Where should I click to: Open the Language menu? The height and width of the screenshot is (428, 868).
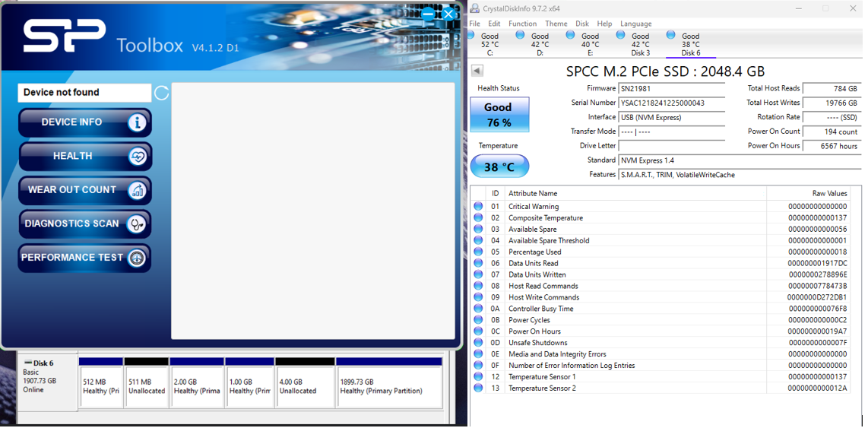pos(635,24)
